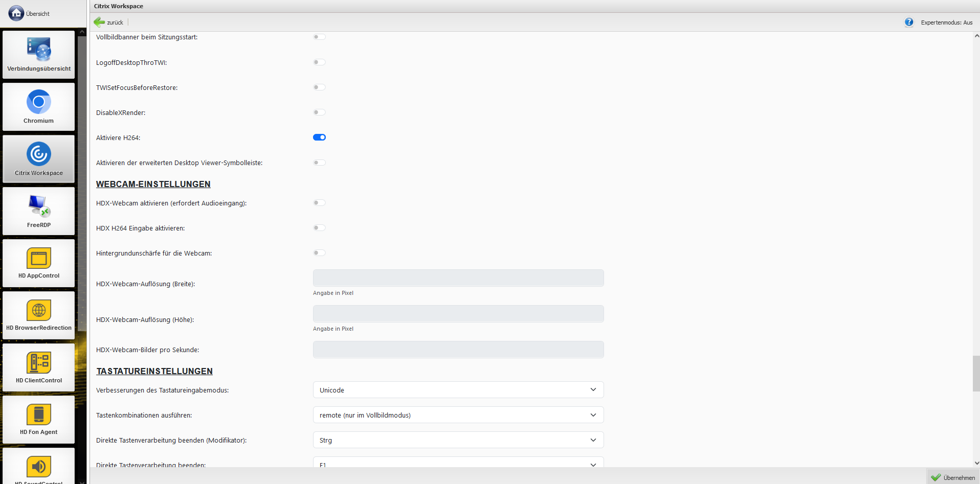Open Verbindungsübersicht in sidebar
The height and width of the screenshot is (484, 980).
[39, 55]
